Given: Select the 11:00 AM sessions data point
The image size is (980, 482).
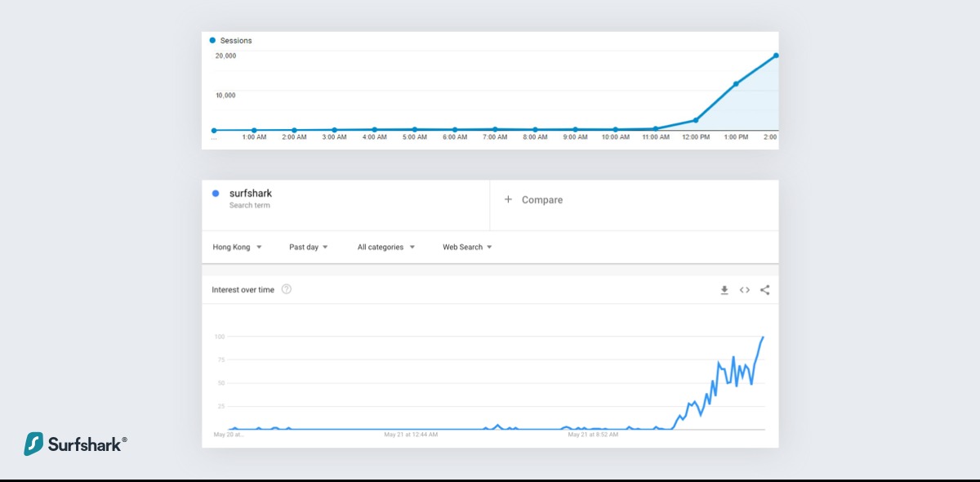Looking at the screenshot, I should tap(656, 128).
